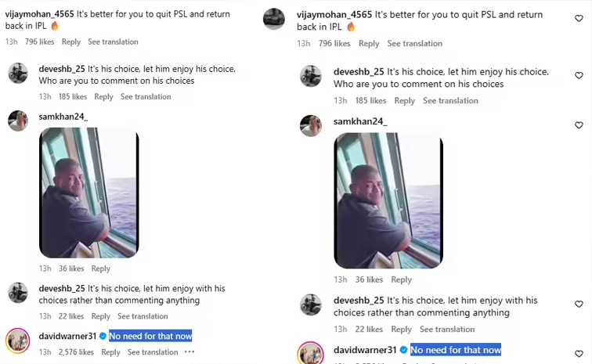The width and height of the screenshot is (592, 364).
Task: Reply to samkhan24_'s comment in the right panel
Action: pos(401,279)
